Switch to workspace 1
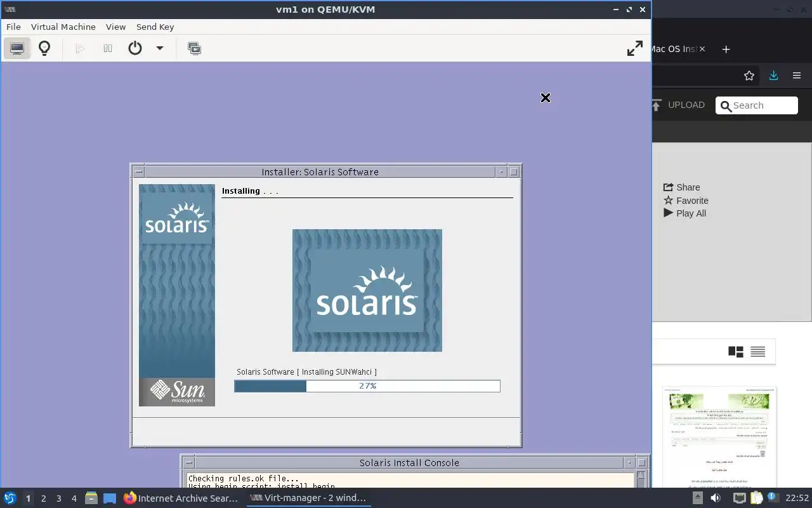Screen dimensions: 812x508 28,498
